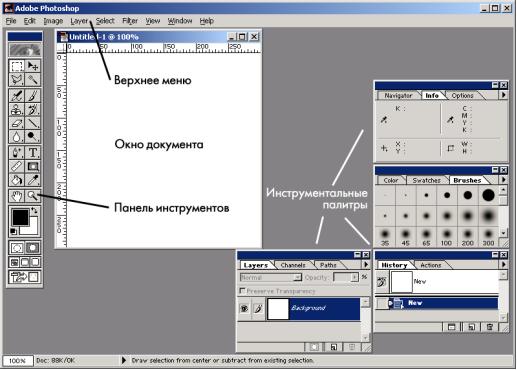This screenshot has height=370, width=517.
Task: Select the Magic Wand tool
Action: (x=33, y=79)
